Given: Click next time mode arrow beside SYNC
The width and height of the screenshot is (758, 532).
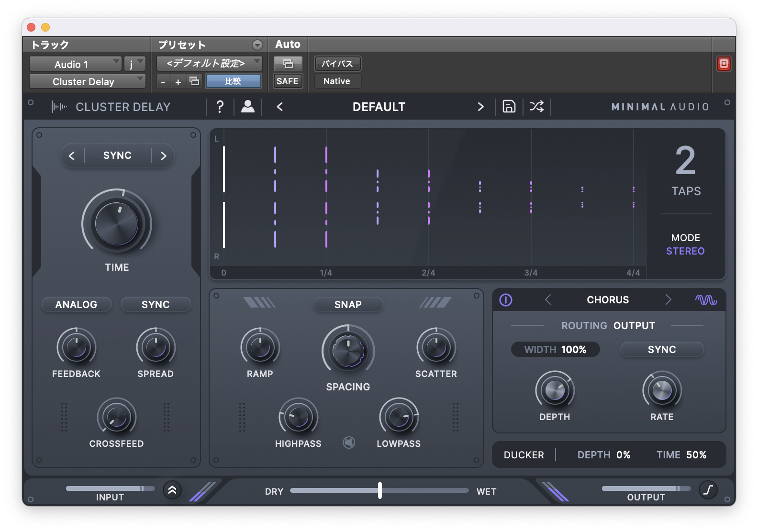Looking at the screenshot, I should click(x=163, y=156).
